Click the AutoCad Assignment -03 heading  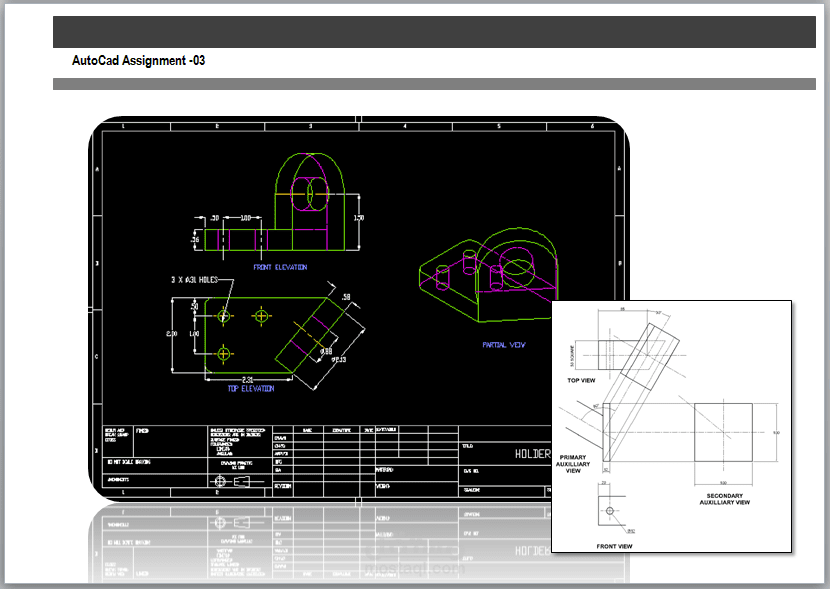point(138,60)
